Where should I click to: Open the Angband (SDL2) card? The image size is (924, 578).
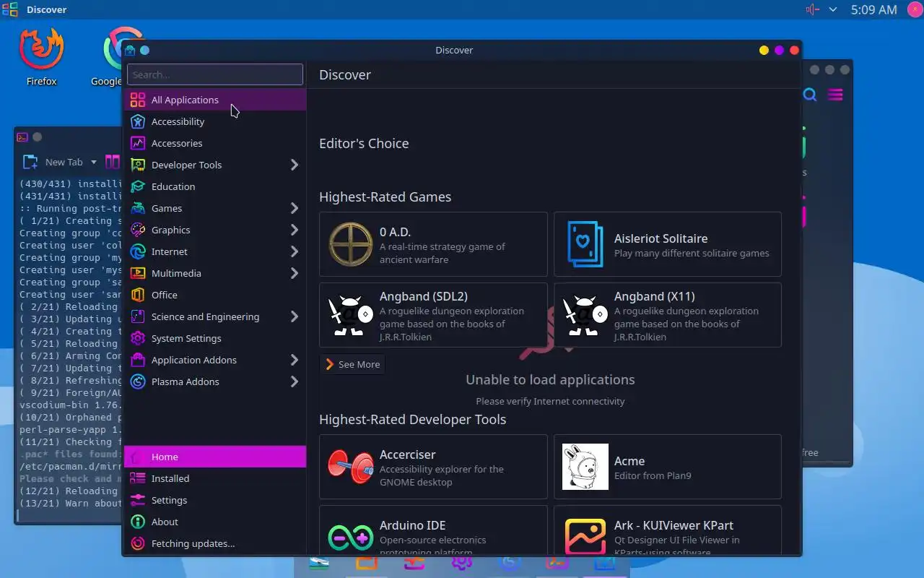(x=433, y=315)
